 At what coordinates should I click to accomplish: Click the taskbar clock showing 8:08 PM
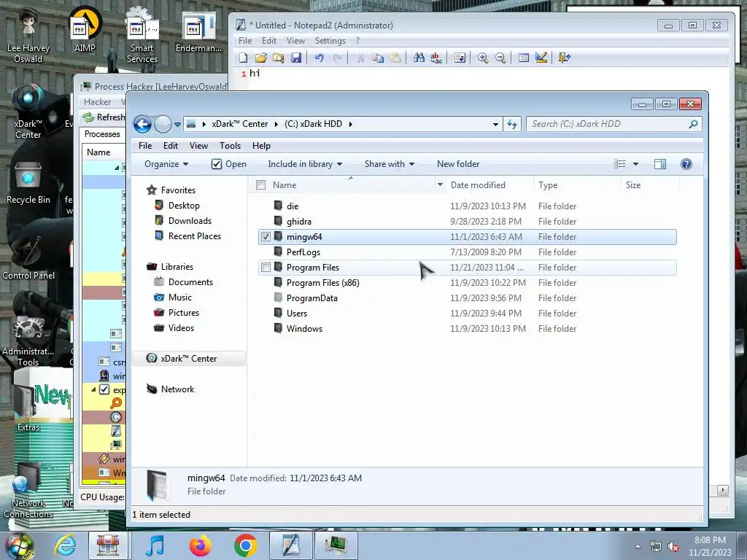tap(710, 546)
